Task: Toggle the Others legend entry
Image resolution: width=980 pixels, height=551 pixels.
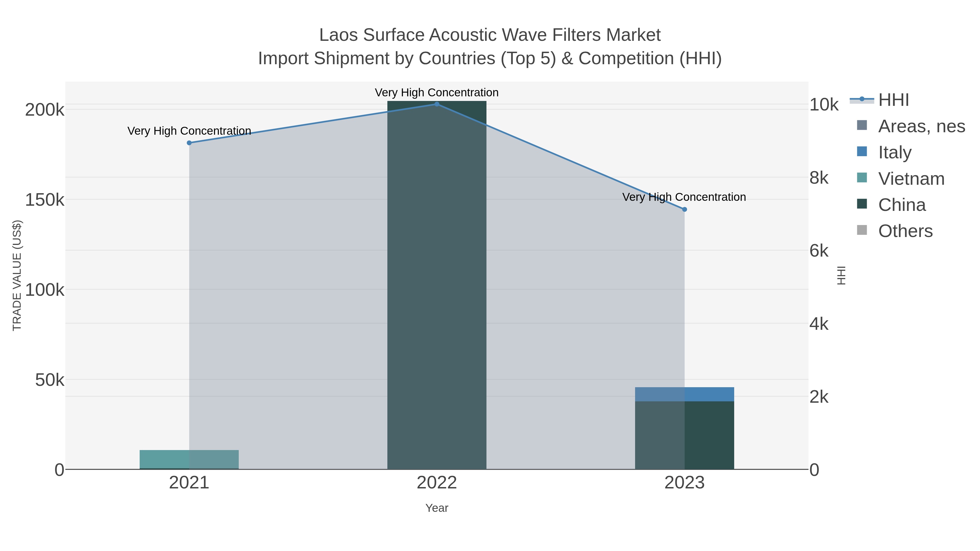Action: click(895, 231)
